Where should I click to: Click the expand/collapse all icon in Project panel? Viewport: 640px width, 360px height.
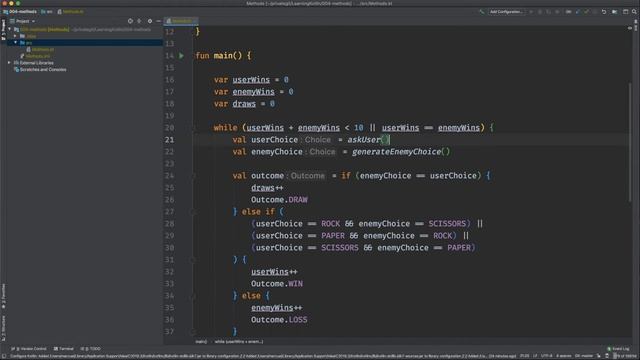click(x=139, y=21)
